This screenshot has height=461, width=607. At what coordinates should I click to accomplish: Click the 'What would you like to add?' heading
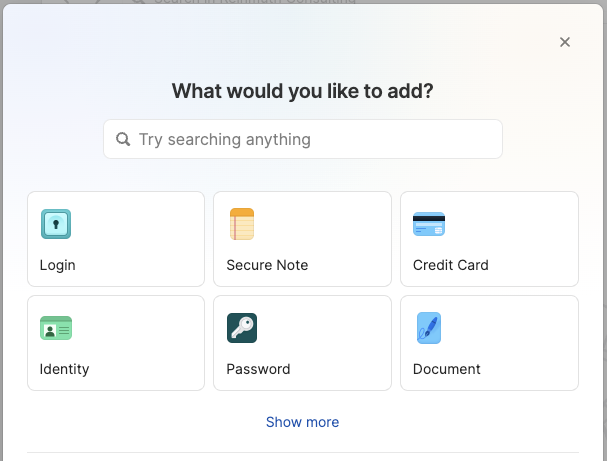(x=302, y=91)
